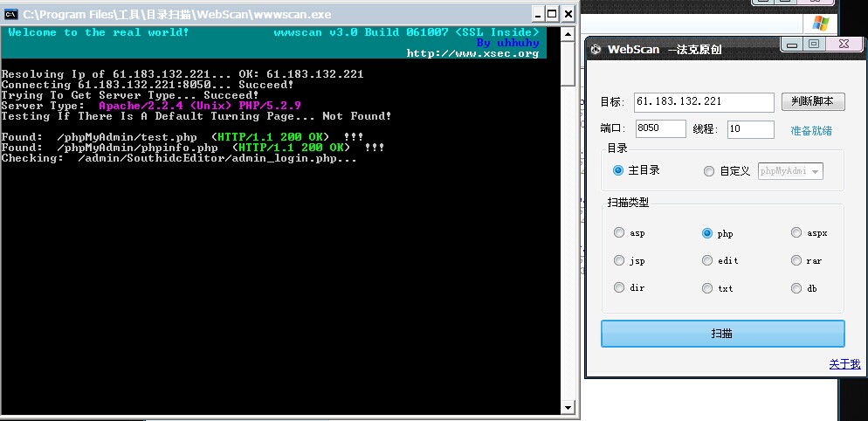Click console scrollbar down arrow
Viewport: 868px width, 421px height.
pos(568,408)
